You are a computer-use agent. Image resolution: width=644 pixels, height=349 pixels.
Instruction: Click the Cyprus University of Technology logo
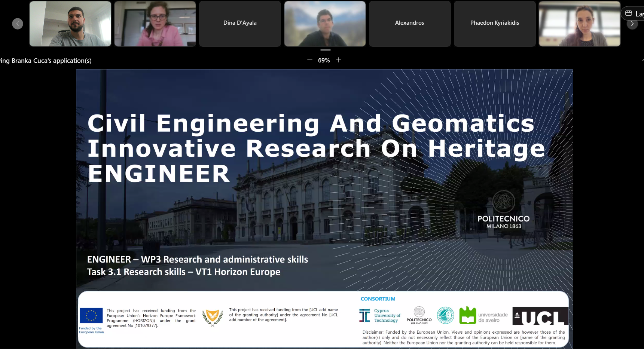coord(379,316)
